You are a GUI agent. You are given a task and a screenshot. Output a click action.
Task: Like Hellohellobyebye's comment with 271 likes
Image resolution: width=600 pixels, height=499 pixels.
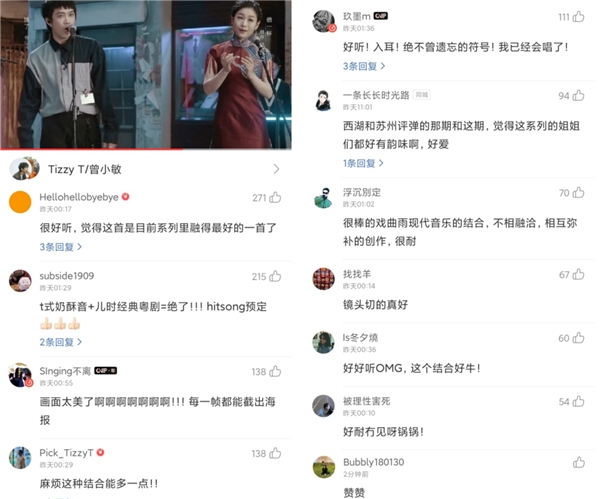click(x=275, y=197)
